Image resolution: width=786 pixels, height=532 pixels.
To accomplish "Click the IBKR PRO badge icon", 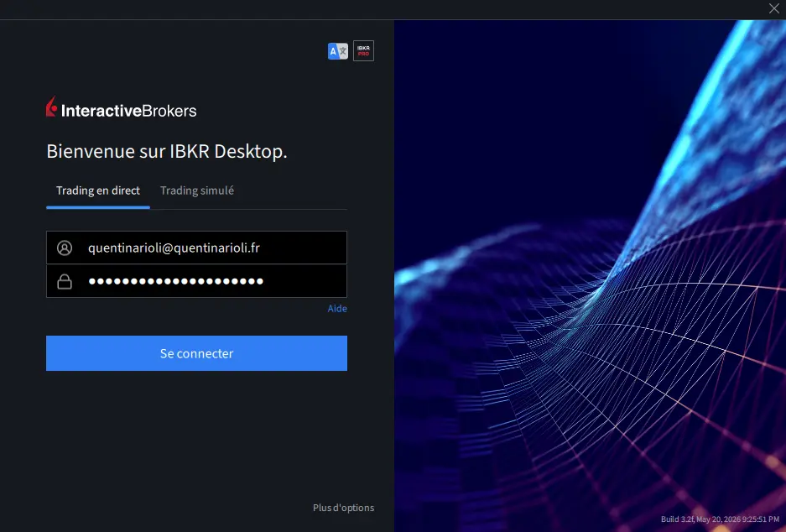I will click(363, 50).
